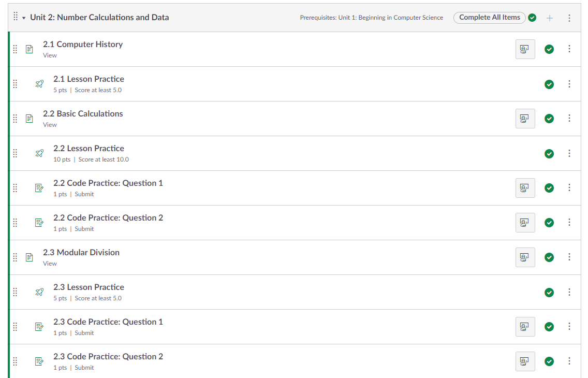Click the Complete All Items button
The width and height of the screenshot is (588, 378).
[489, 18]
